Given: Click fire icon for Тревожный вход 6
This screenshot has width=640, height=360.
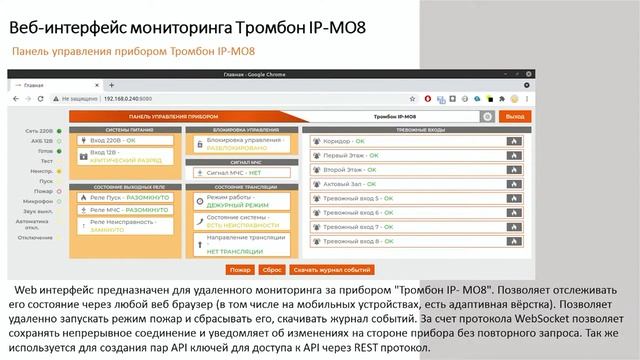Looking at the screenshot, I should pos(514,213).
